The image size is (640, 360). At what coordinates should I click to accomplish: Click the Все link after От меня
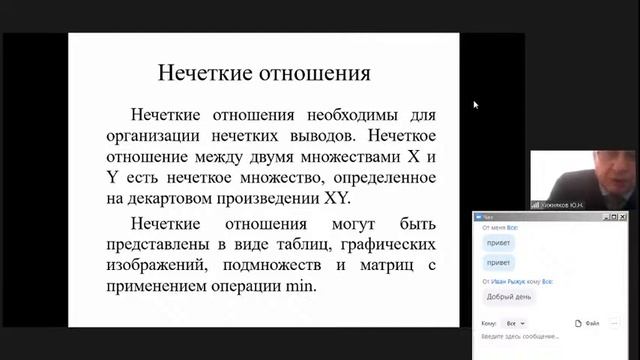512,228
